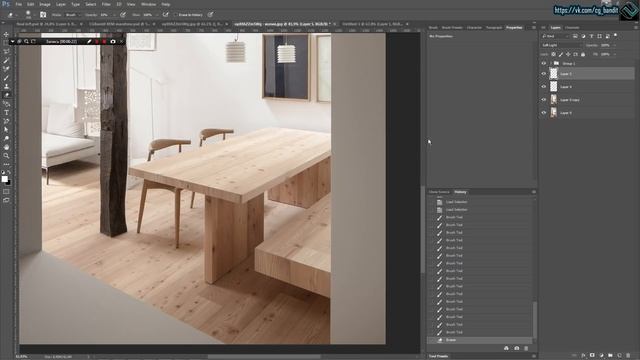Screen dimensions: 640x360
Task: Open the Soft Light blend mode dropdown
Action: [x=561, y=45]
